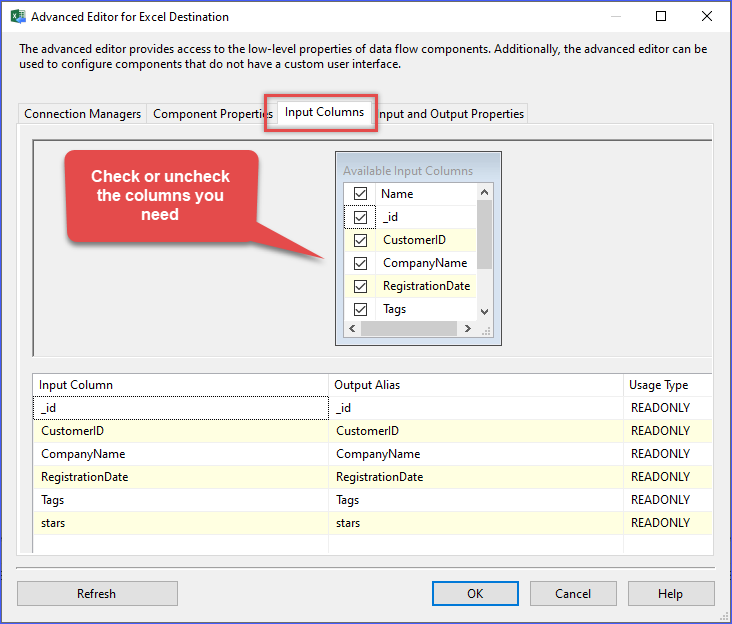Screen dimensions: 732x624
Task: Select the Input Columns tab
Action: pyautogui.click(x=324, y=112)
